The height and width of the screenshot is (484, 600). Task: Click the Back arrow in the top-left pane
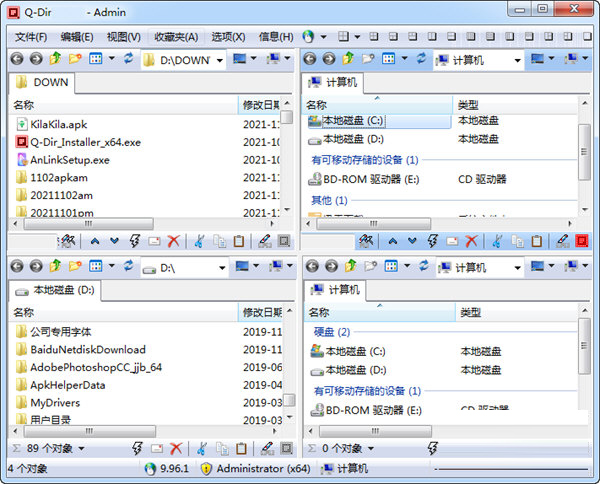(17, 60)
